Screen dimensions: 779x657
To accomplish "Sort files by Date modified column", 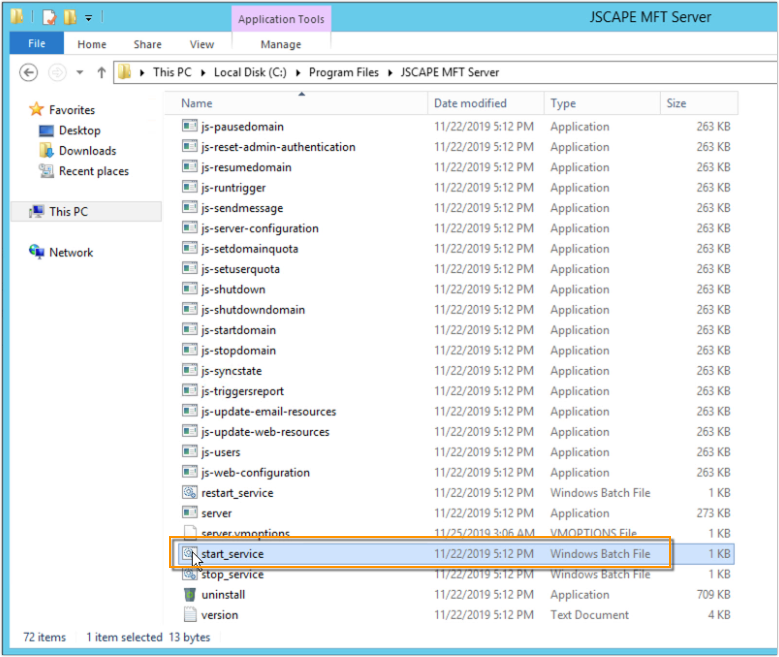I will click(485, 103).
